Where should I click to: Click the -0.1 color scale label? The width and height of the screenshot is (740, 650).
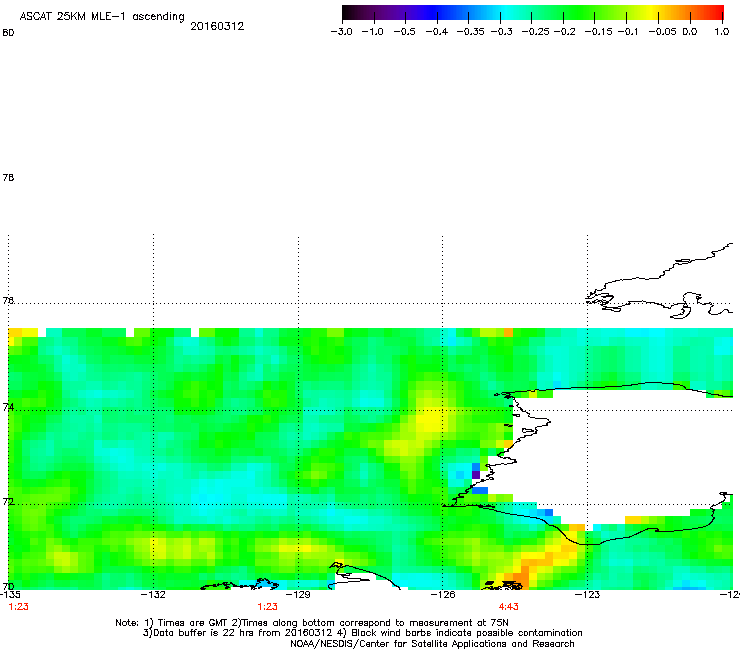coord(627,32)
